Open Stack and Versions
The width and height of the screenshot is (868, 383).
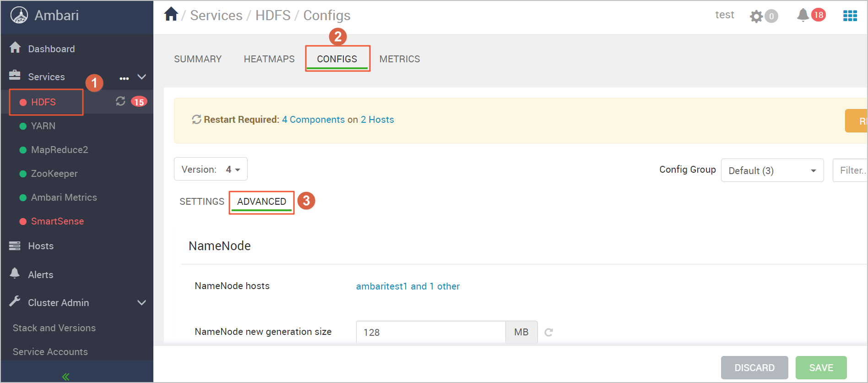point(54,328)
